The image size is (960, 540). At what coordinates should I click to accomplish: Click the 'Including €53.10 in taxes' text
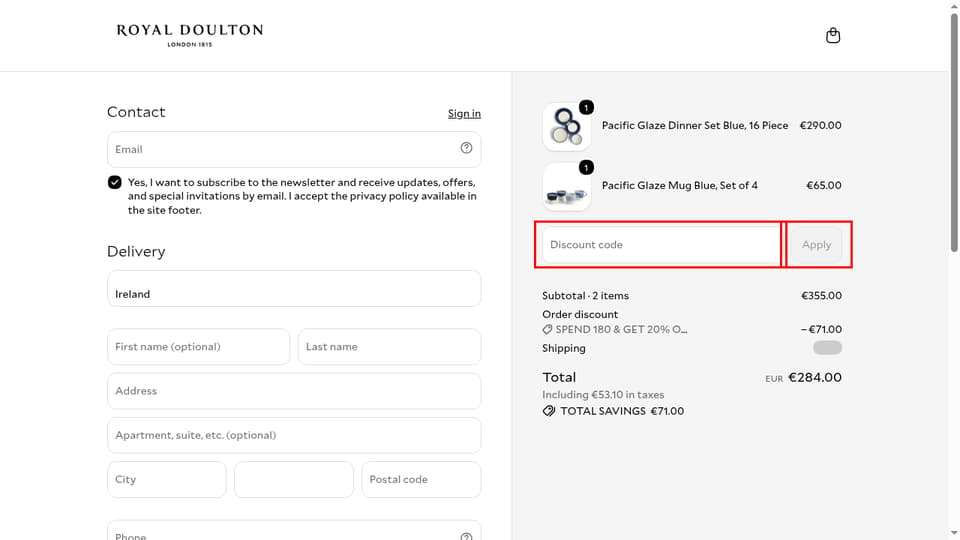tap(603, 395)
